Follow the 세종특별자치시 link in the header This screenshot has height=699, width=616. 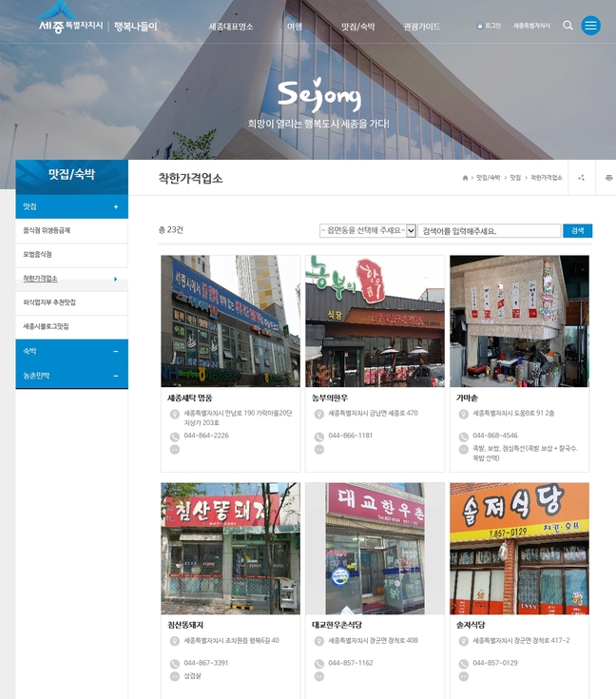(531, 26)
